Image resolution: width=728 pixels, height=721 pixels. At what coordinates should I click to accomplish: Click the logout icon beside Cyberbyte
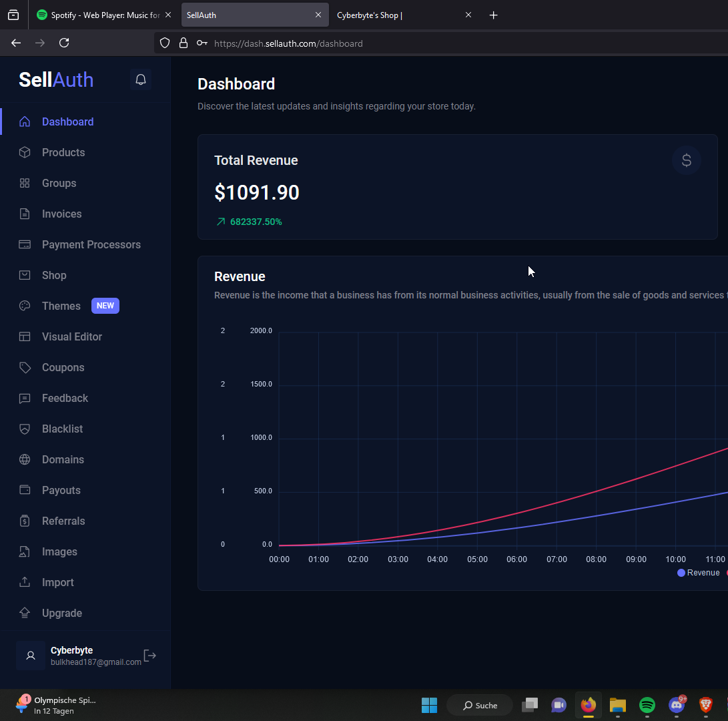(x=150, y=656)
